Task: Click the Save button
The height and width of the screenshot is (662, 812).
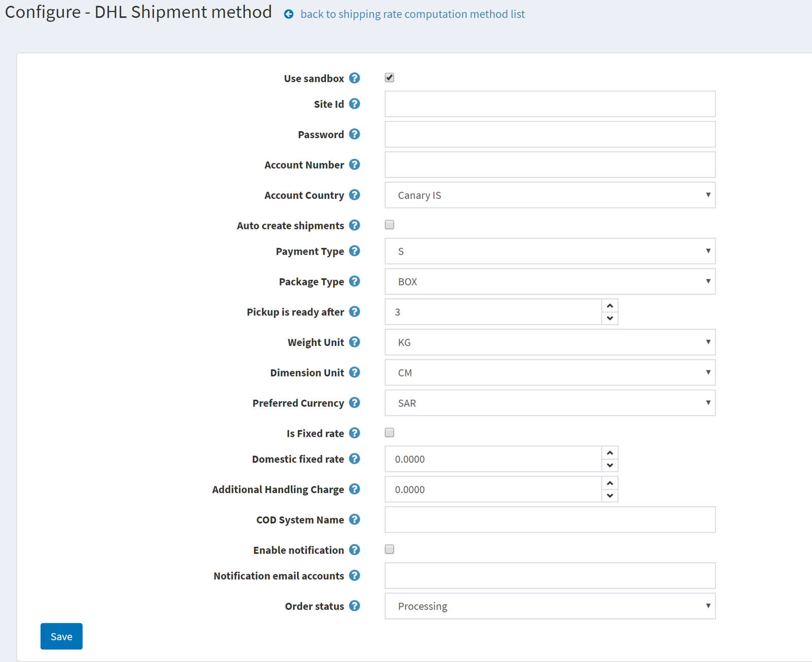Action: pyautogui.click(x=61, y=636)
